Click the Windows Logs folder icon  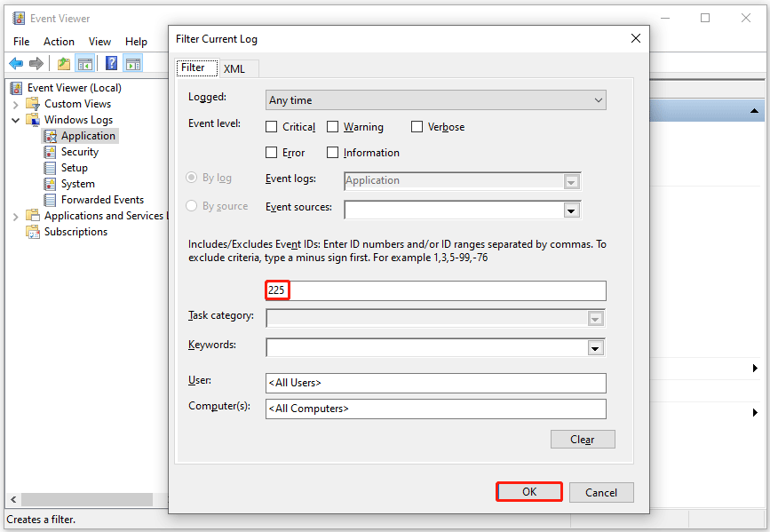(x=33, y=119)
